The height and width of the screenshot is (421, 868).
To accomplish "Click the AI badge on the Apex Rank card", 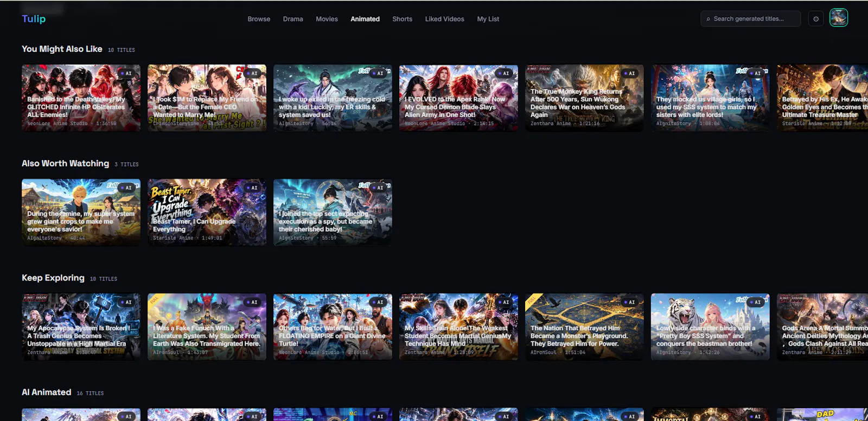I will tap(504, 73).
